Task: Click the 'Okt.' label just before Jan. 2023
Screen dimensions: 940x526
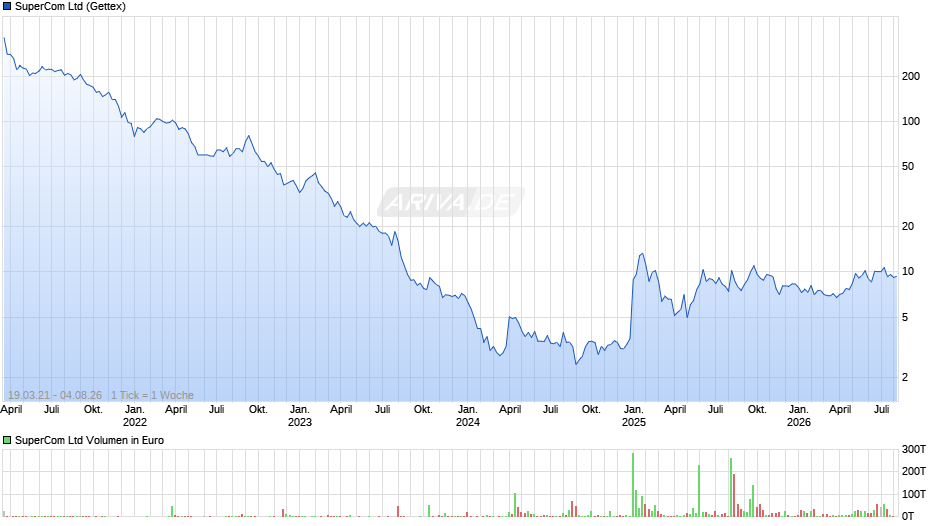Action: [x=258, y=410]
